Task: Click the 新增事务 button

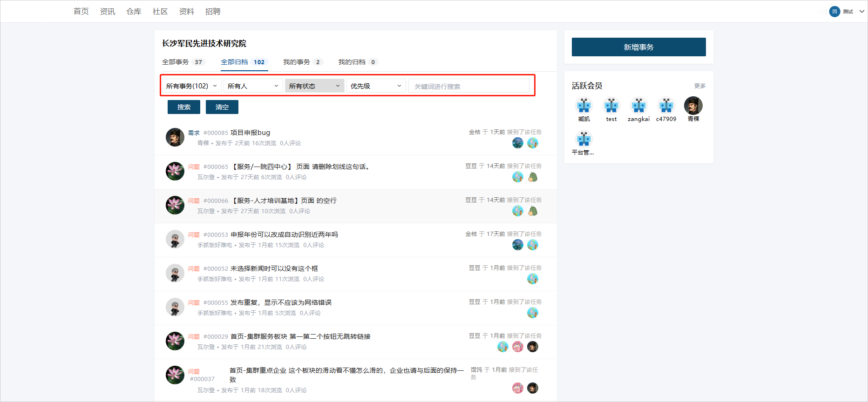Action: coord(638,47)
